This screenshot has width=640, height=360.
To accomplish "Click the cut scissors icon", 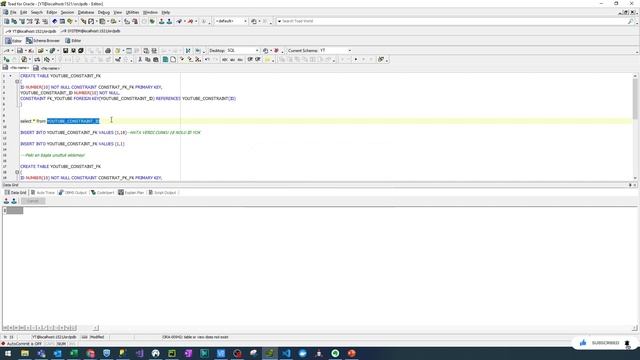I will (140, 60).
